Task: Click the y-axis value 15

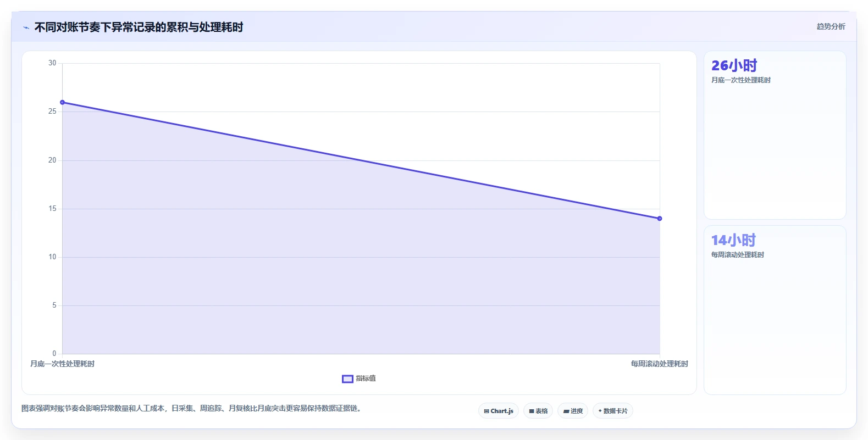Action: [x=52, y=209]
